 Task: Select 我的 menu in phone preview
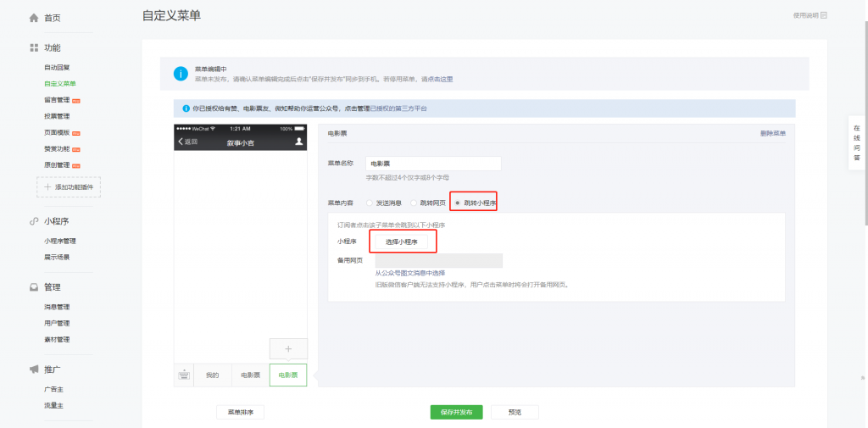point(213,375)
